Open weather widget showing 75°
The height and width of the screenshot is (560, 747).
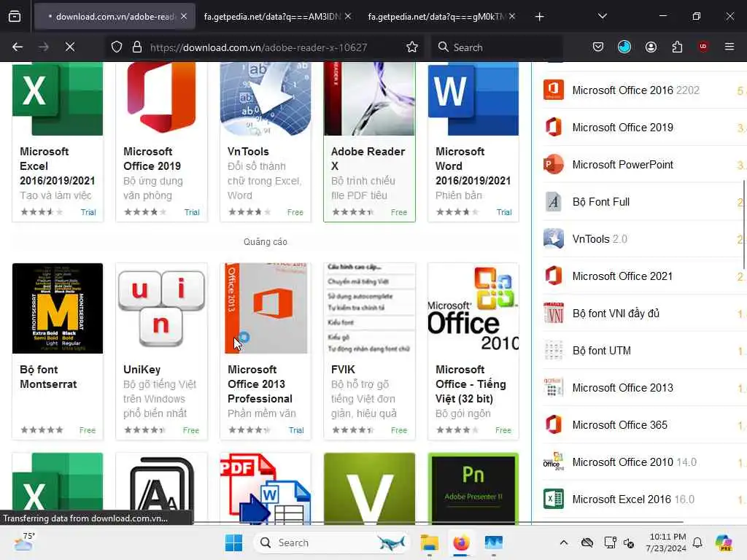point(24,542)
